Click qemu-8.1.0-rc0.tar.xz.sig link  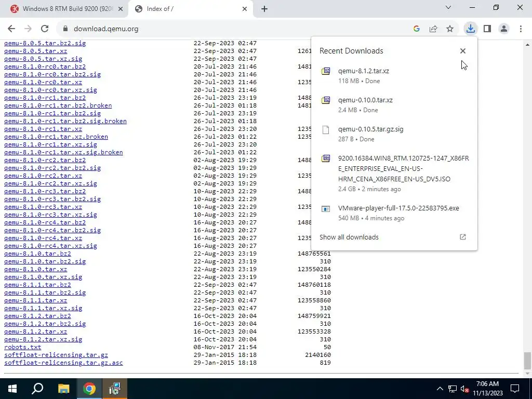point(50,90)
